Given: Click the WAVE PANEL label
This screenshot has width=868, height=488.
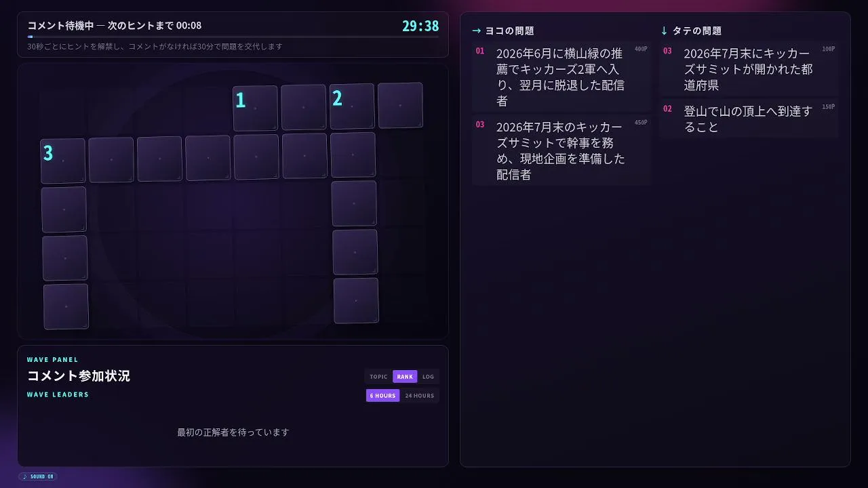Looking at the screenshot, I should (x=52, y=360).
